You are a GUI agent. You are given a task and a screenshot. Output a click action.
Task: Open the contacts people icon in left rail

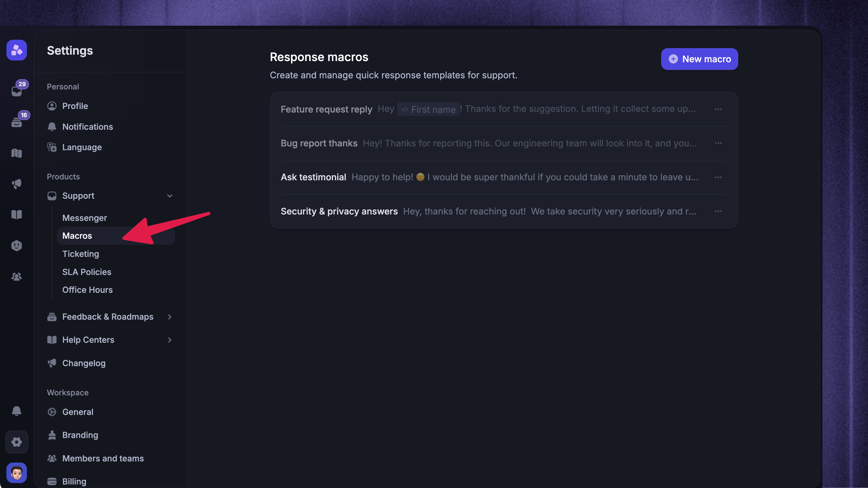coord(16,276)
